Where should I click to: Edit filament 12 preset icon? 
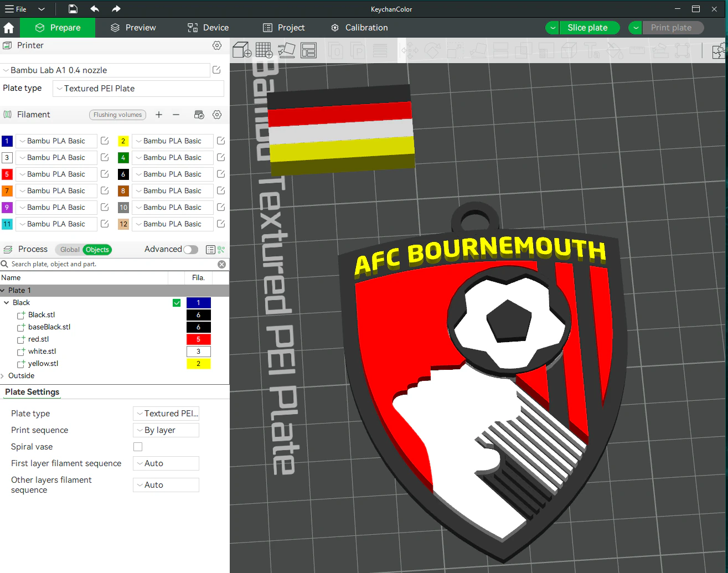tap(221, 224)
